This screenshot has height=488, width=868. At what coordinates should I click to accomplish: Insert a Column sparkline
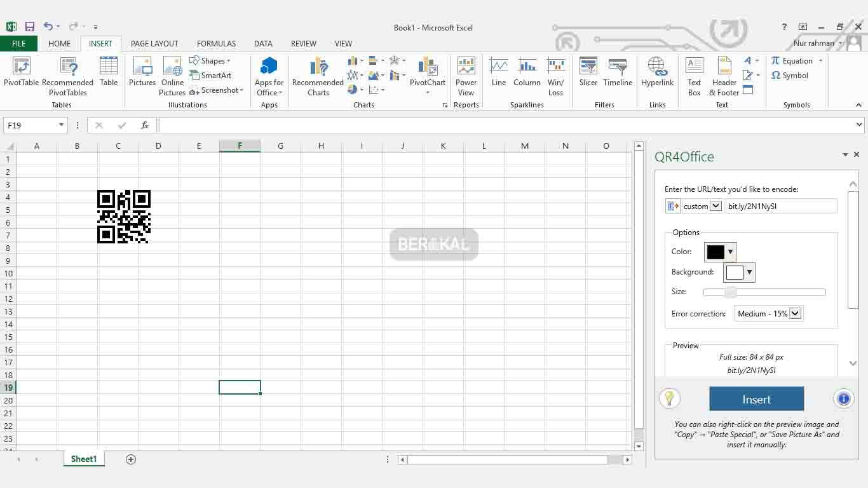[527, 72]
